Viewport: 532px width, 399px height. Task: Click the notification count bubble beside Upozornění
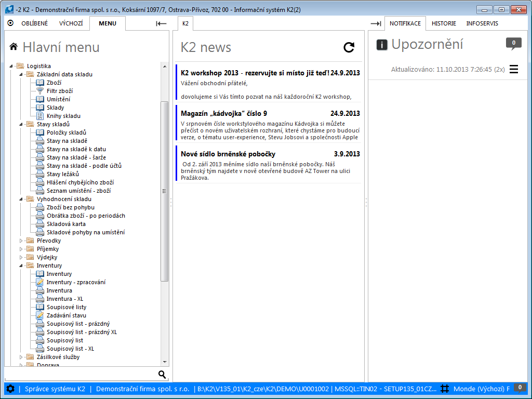click(513, 44)
